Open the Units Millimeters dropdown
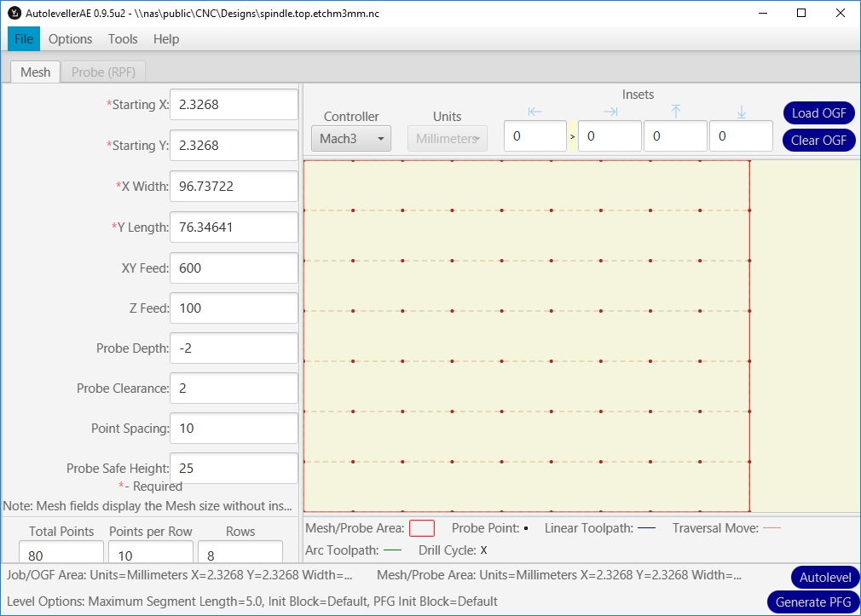This screenshot has height=616, width=861. (x=448, y=138)
